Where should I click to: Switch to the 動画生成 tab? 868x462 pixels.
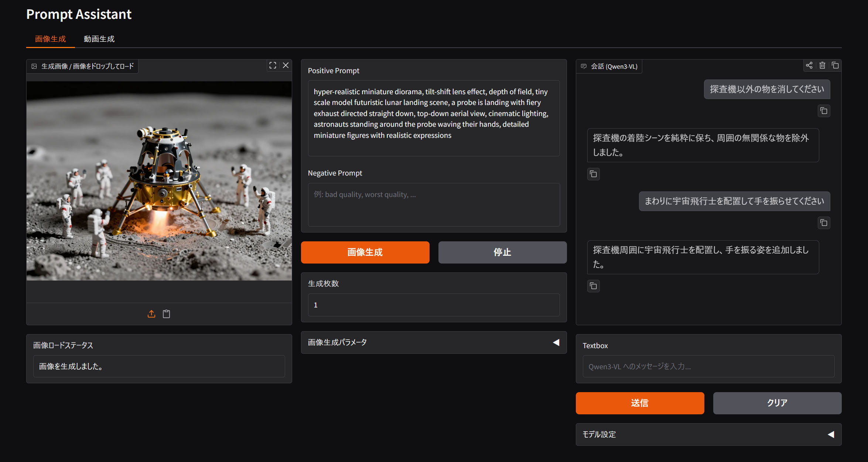(x=99, y=39)
